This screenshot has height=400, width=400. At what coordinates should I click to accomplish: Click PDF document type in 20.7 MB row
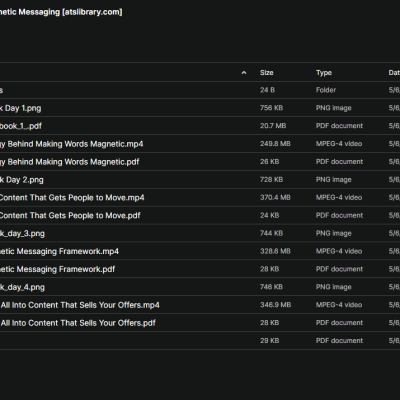339,126
